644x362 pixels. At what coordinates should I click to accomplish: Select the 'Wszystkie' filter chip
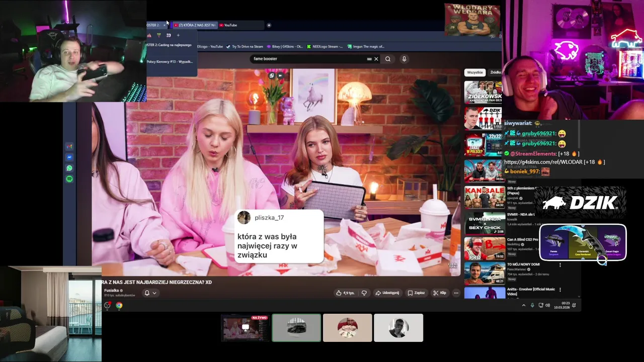point(475,72)
